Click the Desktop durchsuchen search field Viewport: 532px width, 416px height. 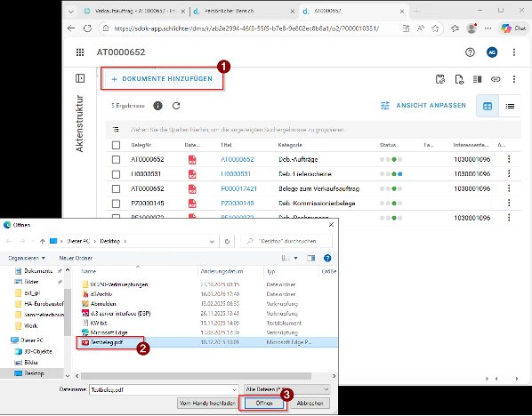coord(286,241)
